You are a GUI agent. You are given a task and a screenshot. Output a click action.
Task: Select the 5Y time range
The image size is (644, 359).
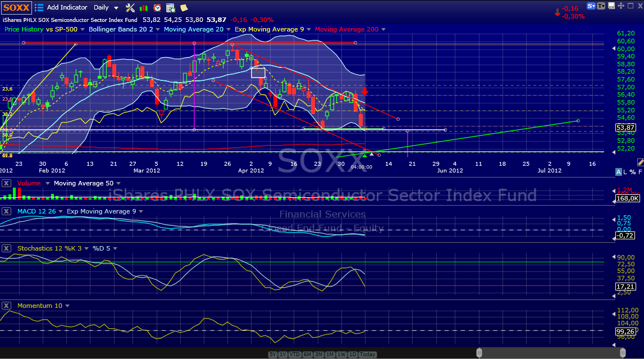tap(272, 354)
